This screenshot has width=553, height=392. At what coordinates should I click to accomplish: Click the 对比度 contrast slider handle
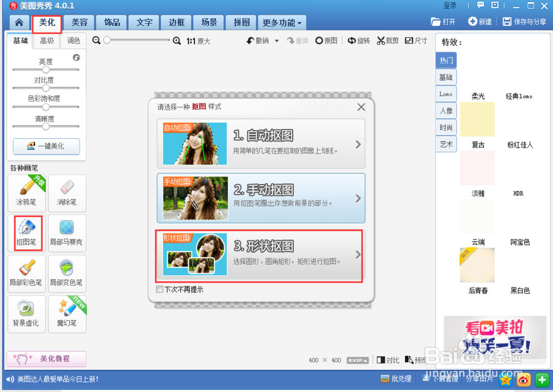pos(46,88)
